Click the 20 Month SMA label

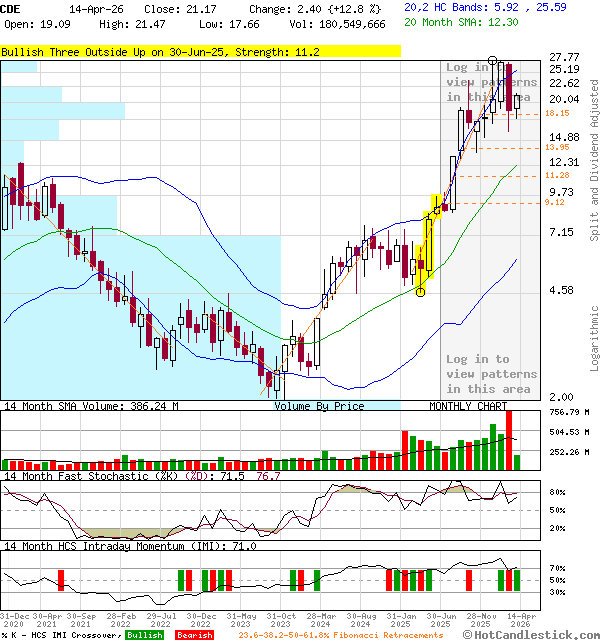tap(442, 21)
